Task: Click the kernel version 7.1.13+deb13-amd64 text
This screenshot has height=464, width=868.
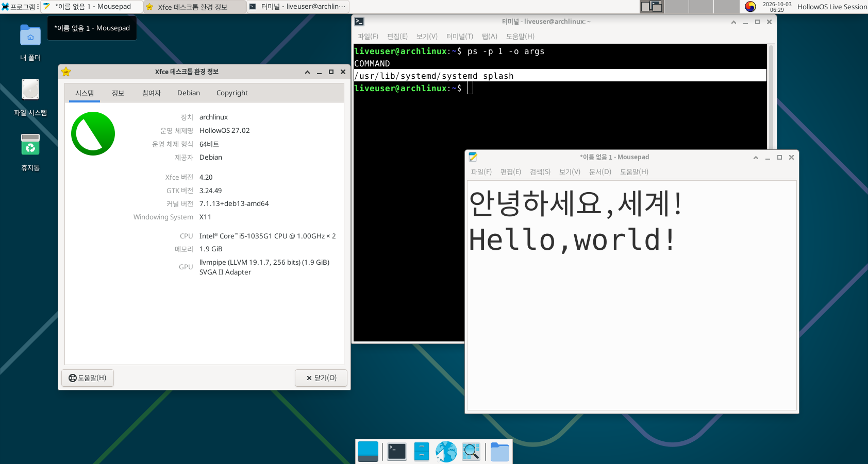Action: click(234, 204)
